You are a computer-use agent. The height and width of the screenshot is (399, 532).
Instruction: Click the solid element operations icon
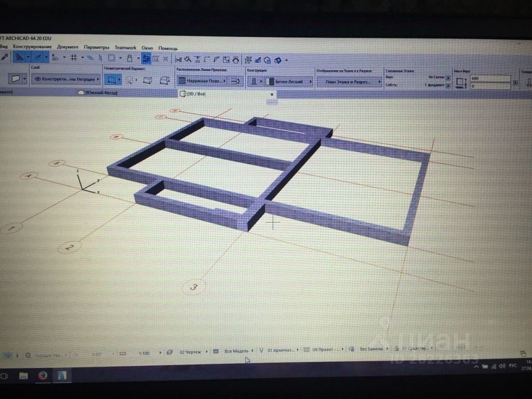(x=248, y=60)
